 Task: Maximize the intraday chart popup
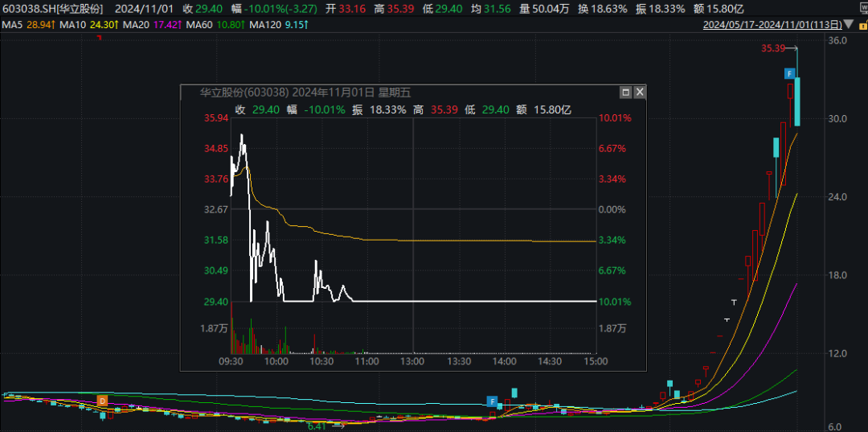pos(625,92)
